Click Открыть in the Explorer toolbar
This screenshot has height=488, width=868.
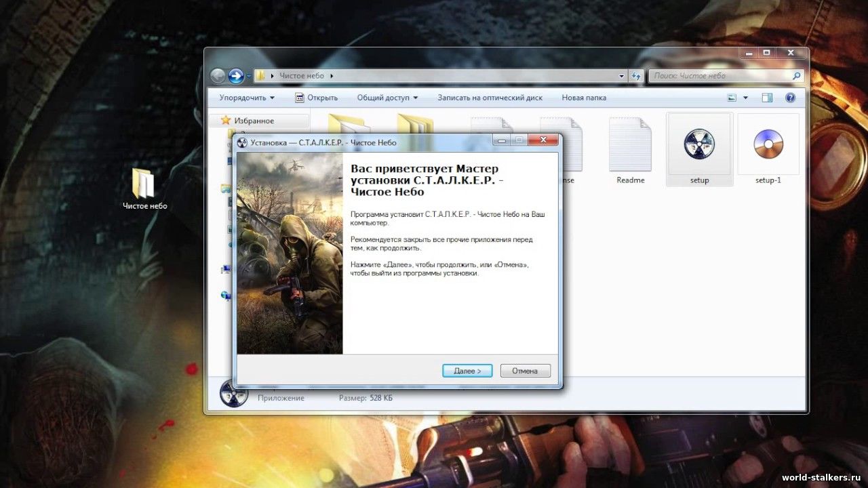(x=316, y=98)
